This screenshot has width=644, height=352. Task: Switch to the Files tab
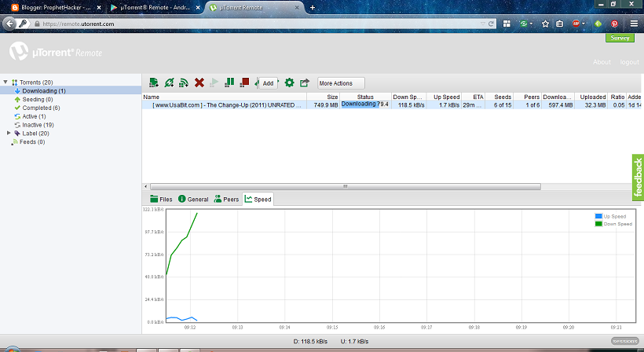(161, 200)
